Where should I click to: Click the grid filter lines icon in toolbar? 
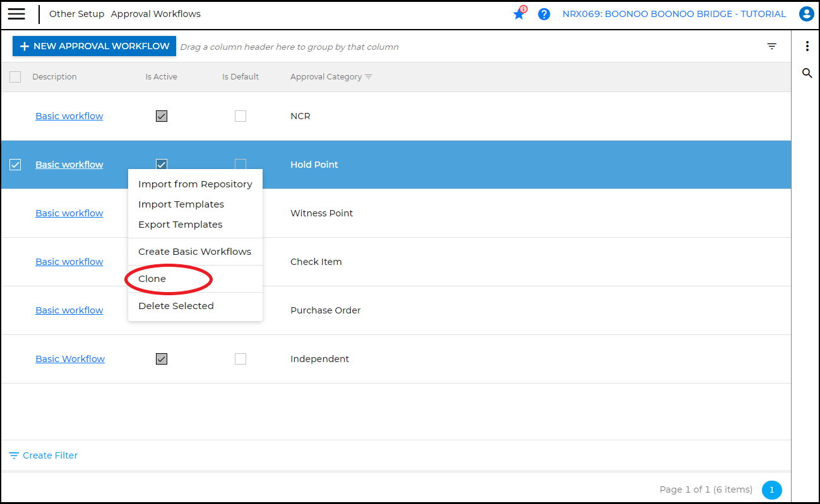[771, 46]
